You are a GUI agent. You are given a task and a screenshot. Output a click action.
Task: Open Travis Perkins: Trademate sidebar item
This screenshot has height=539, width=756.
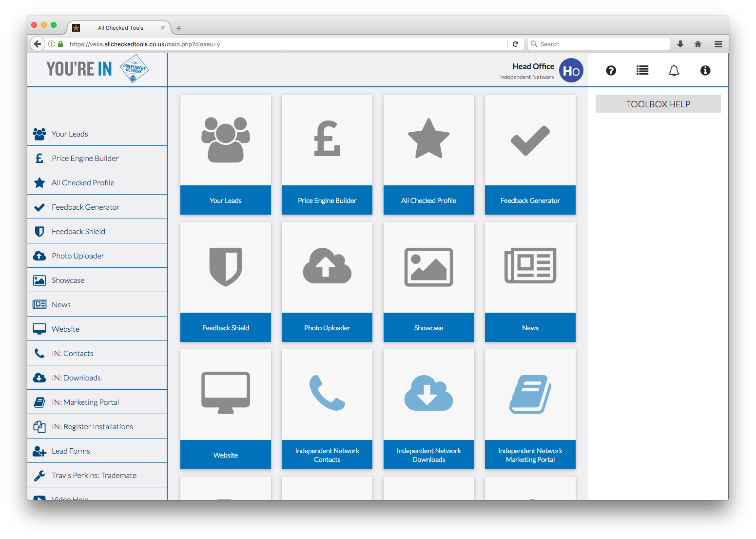94,476
